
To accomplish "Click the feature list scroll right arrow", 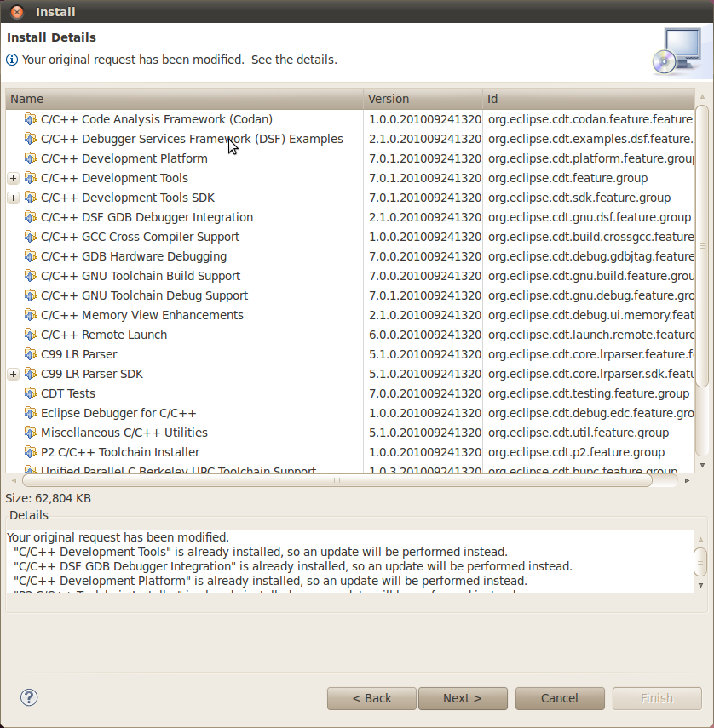I will [687, 480].
